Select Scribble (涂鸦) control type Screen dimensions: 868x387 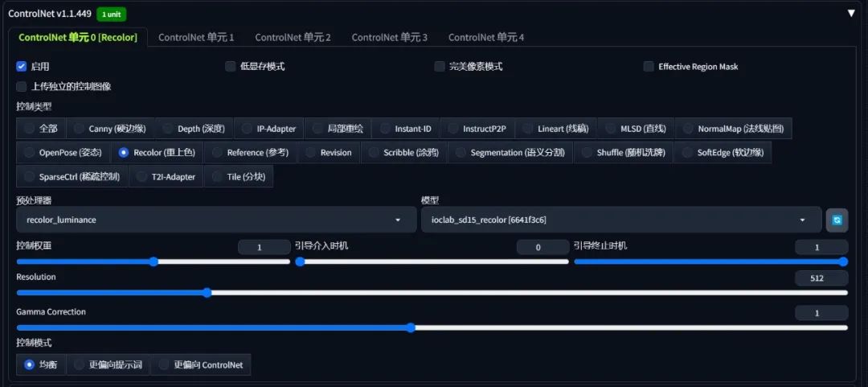pos(403,153)
